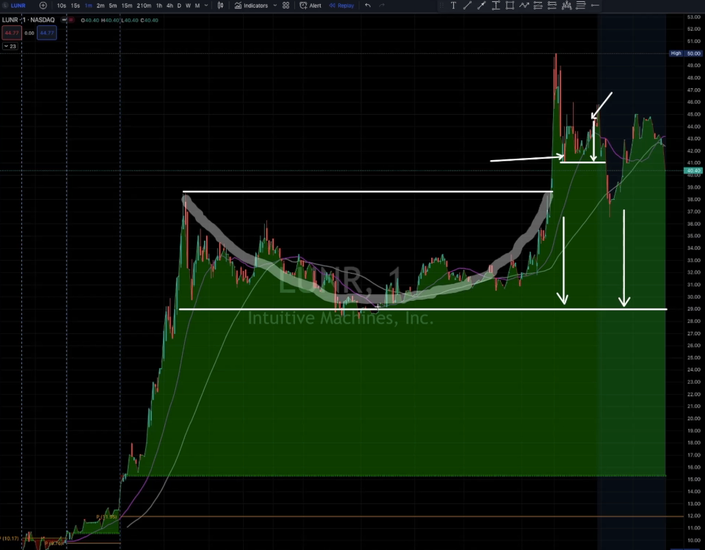The height and width of the screenshot is (550, 705).
Task: Select the D daily timeframe
Action: point(179,5)
